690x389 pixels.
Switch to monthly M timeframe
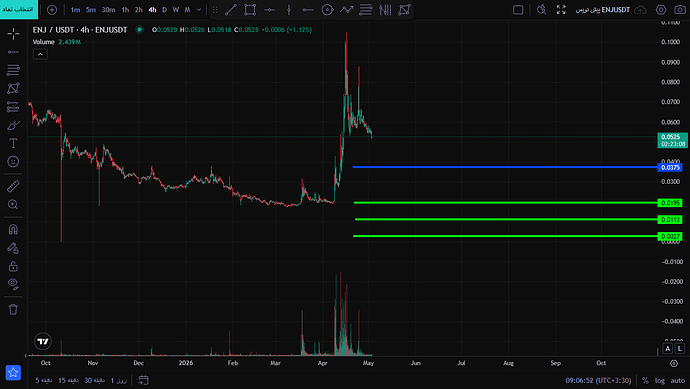coord(187,10)
